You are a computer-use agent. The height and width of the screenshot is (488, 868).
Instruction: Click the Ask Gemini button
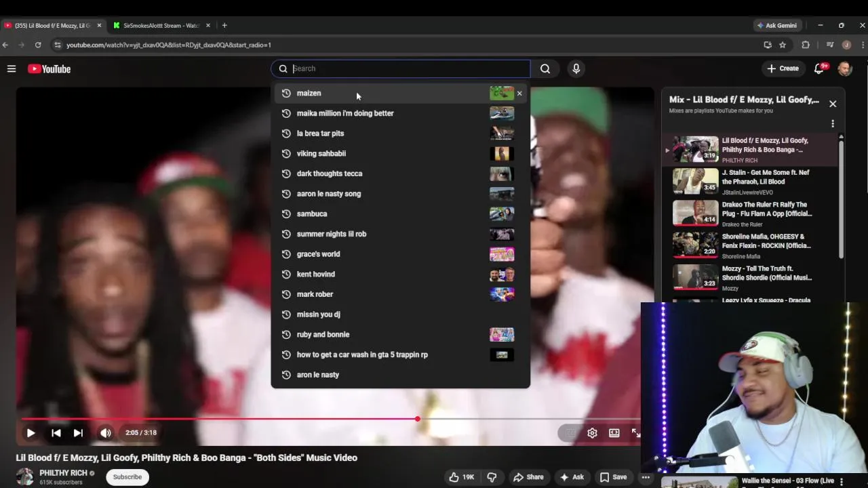coord(777,26)
